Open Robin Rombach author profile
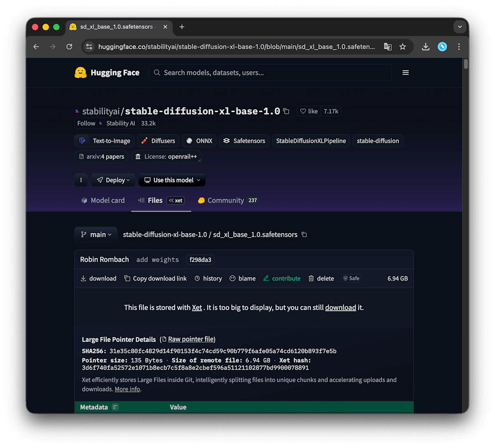 [x=104, y=259]
